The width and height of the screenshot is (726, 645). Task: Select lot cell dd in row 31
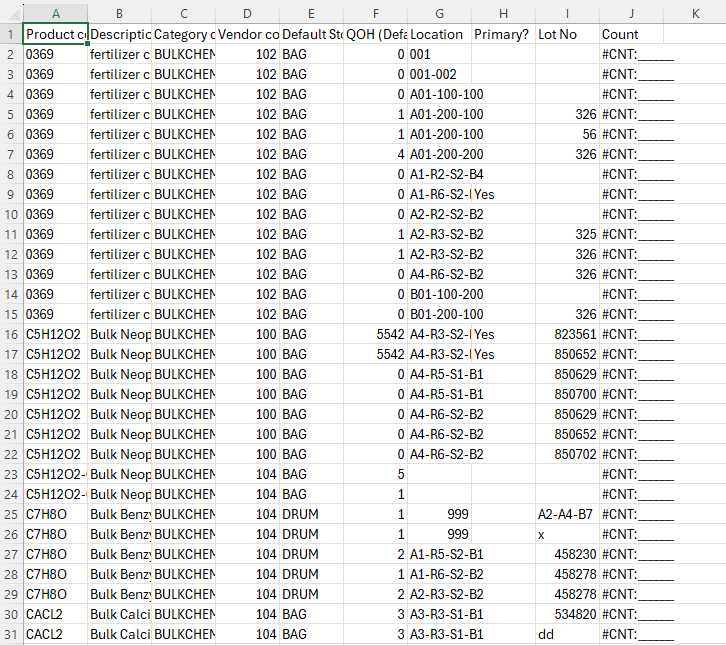click(567, 634)
